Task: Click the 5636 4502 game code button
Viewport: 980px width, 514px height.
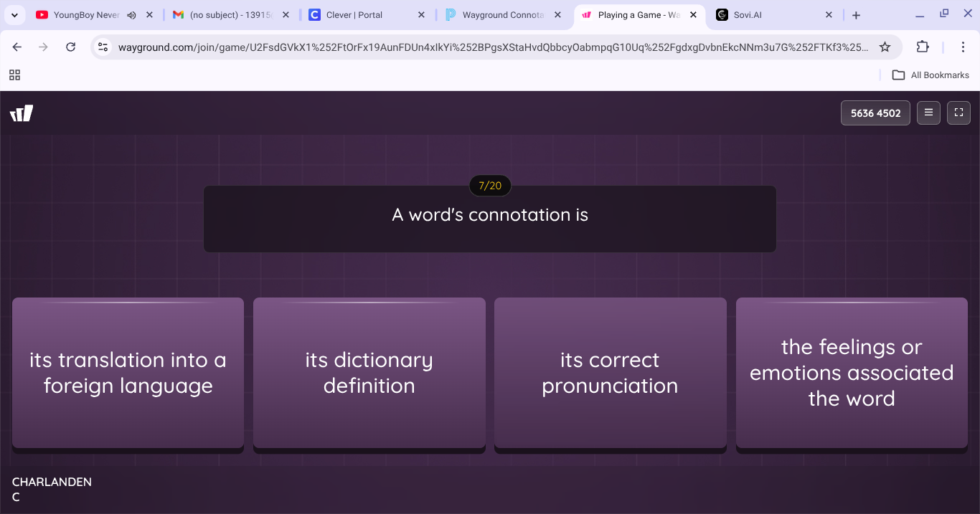Action: point(875,113)
